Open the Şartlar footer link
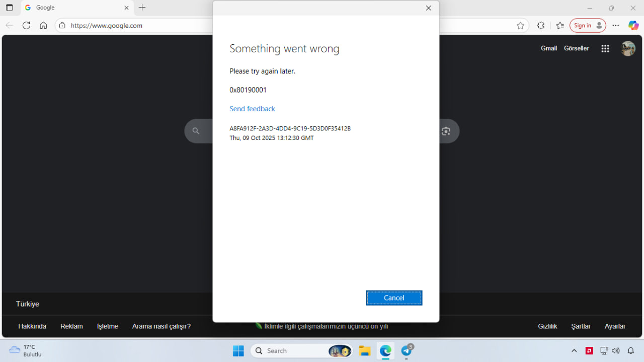Image resolution: width=644 pixels, height=362 pixels. click(x=581, y=326)
